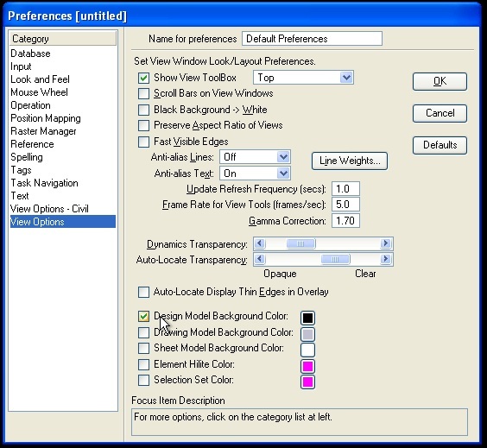Expand the Anti-alias Lines dropdown
The height and width of the screenshot is (448, 487).
255,157
